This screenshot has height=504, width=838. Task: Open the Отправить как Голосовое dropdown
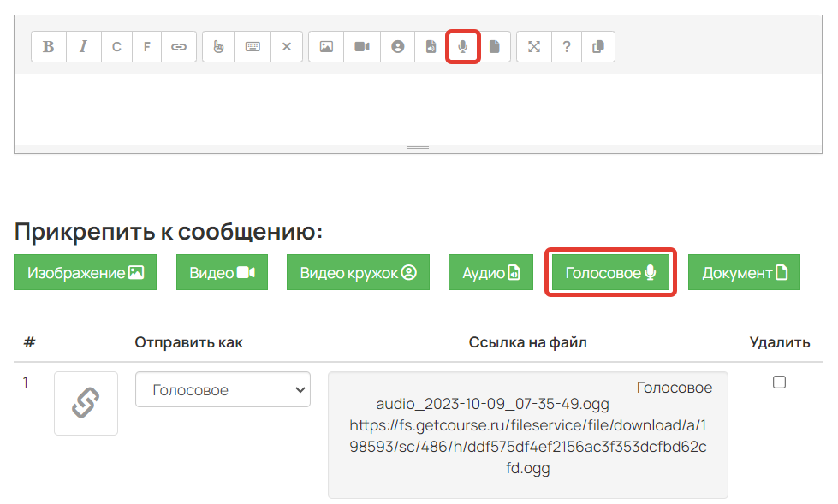tap(223, 389)
